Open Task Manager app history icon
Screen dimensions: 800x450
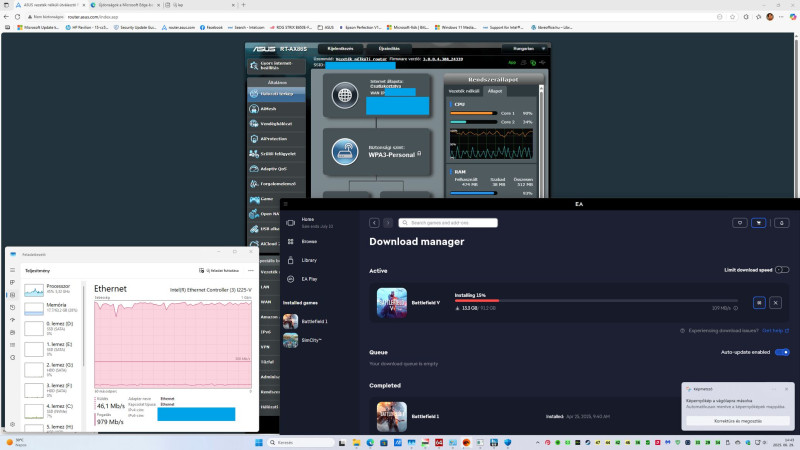tap(13, 307)
